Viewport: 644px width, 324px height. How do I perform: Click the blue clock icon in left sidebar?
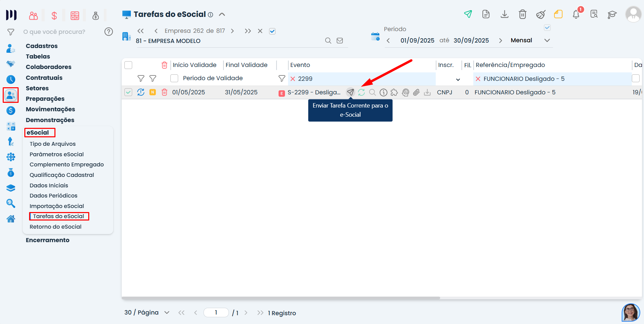point(11,79)
